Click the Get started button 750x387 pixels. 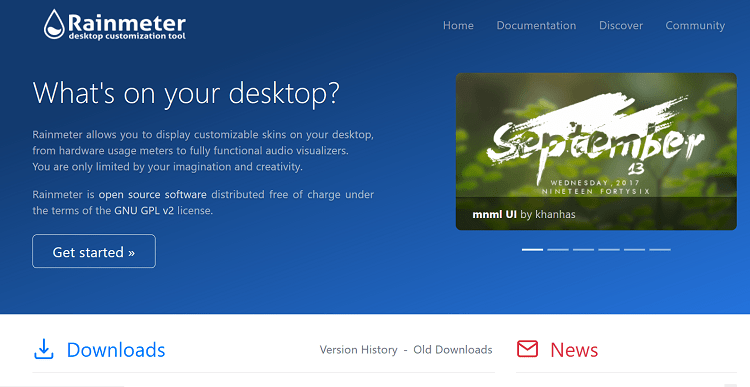94,251
